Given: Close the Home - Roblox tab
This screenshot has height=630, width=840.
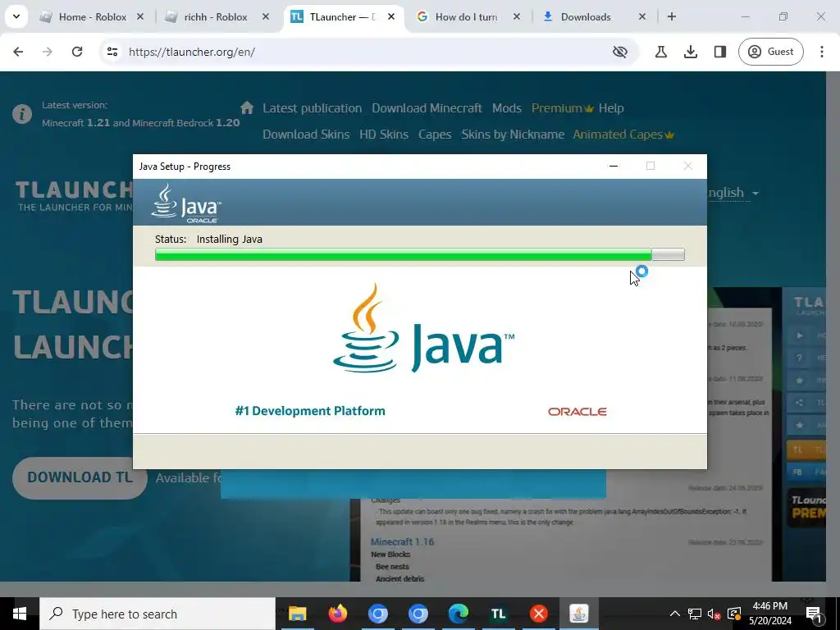Looking at the screenshot, I should click(x=140, y=17).
